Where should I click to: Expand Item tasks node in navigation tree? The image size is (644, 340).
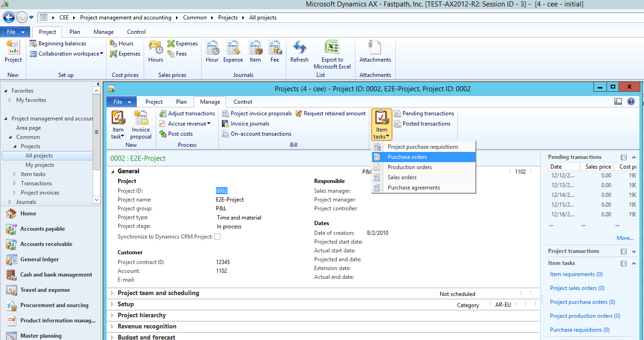15,174
